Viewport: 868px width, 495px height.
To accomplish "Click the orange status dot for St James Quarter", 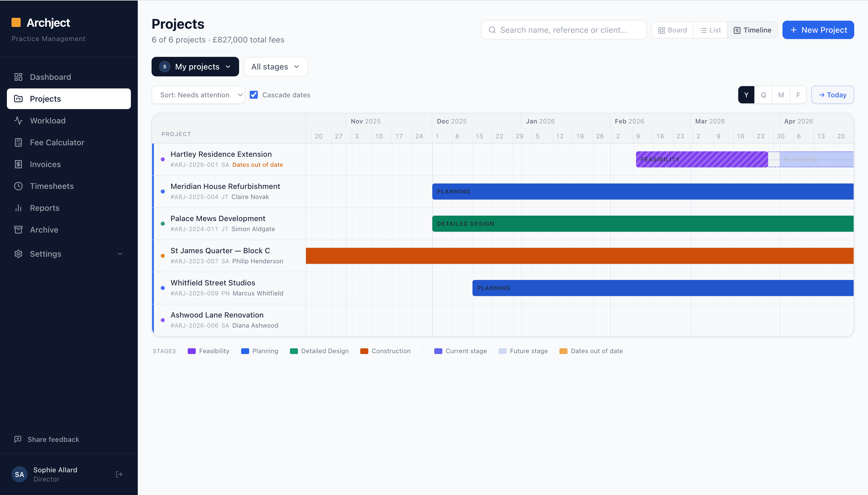I will tap(163, 256).
